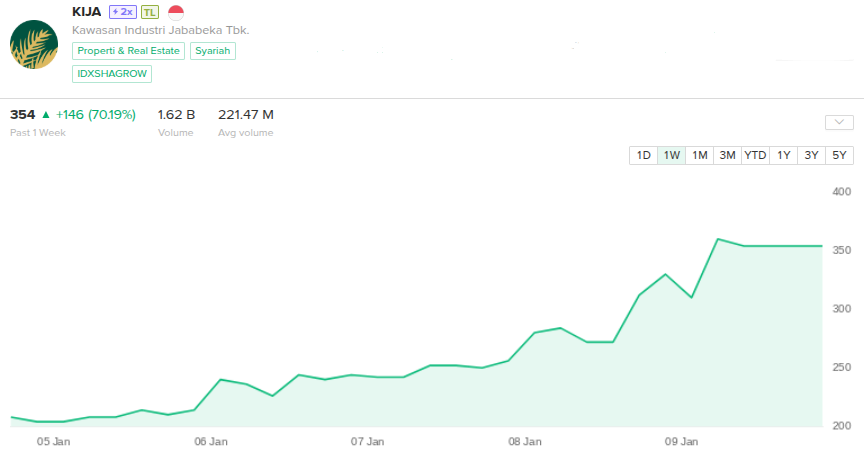Show year-to-date YTD chart
Image resolution: width=864 pixels, height=467 pixels.
(755, 155)
